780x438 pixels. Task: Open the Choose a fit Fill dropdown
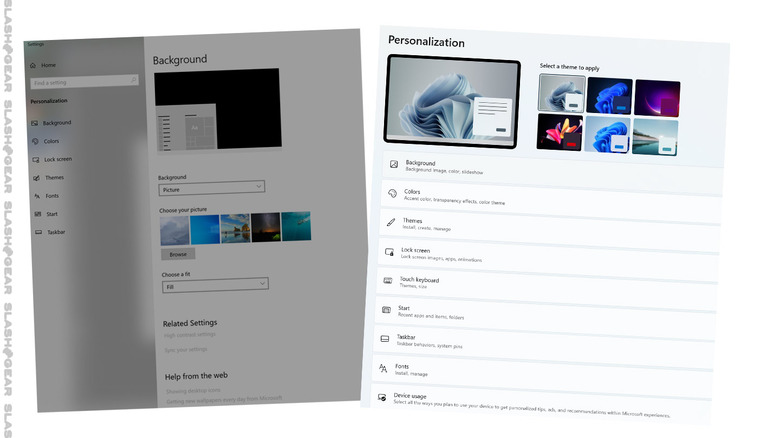(x=215, y=285)
